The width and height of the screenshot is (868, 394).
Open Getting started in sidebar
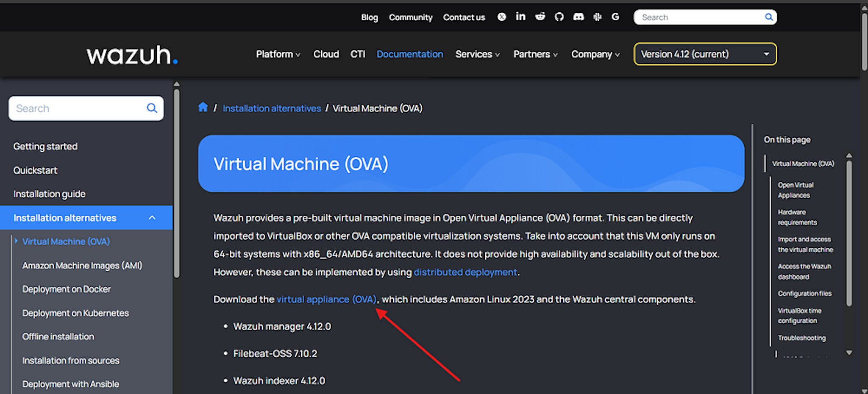coord(45,147)
